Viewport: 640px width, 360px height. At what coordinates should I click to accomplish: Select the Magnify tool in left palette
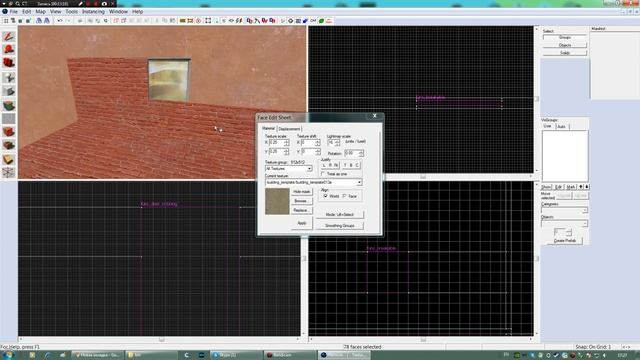9,49
